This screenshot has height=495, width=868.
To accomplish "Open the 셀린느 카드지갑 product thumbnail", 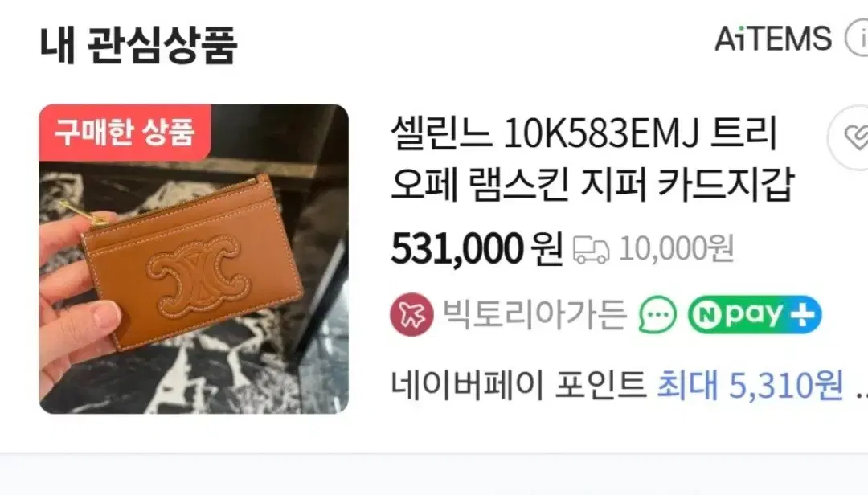I will tap(194, 259).
